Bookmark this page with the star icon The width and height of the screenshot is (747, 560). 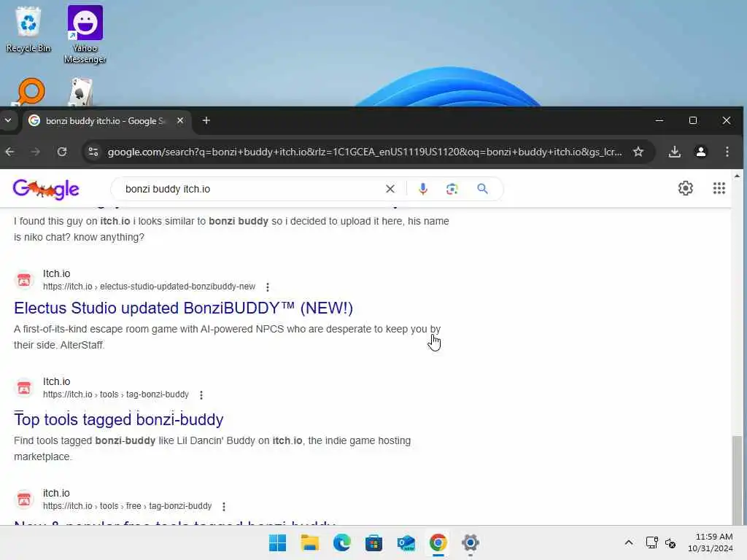(638, 152)
